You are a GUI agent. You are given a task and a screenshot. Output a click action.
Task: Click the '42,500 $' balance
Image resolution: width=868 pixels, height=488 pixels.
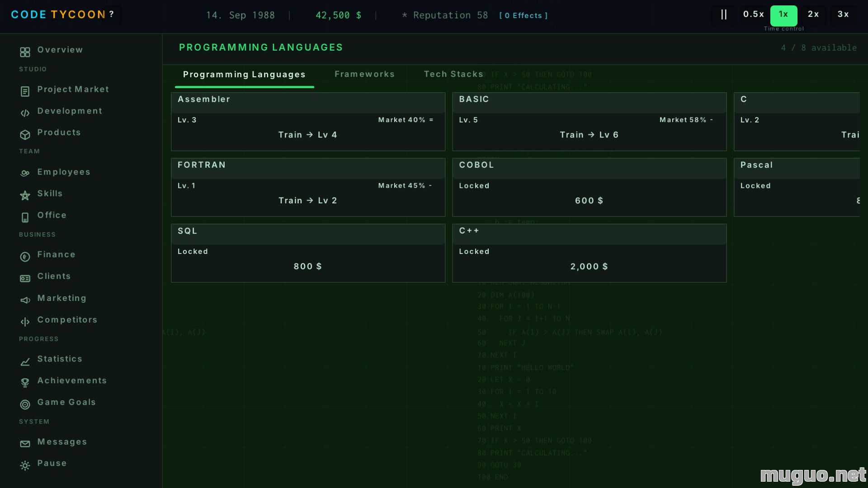[x=339, y=15]
